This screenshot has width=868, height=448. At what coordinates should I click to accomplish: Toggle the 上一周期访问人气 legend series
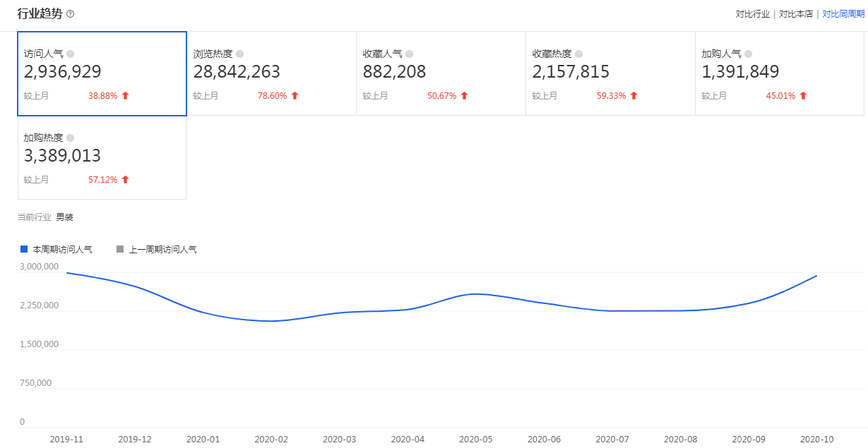point(162,249)
